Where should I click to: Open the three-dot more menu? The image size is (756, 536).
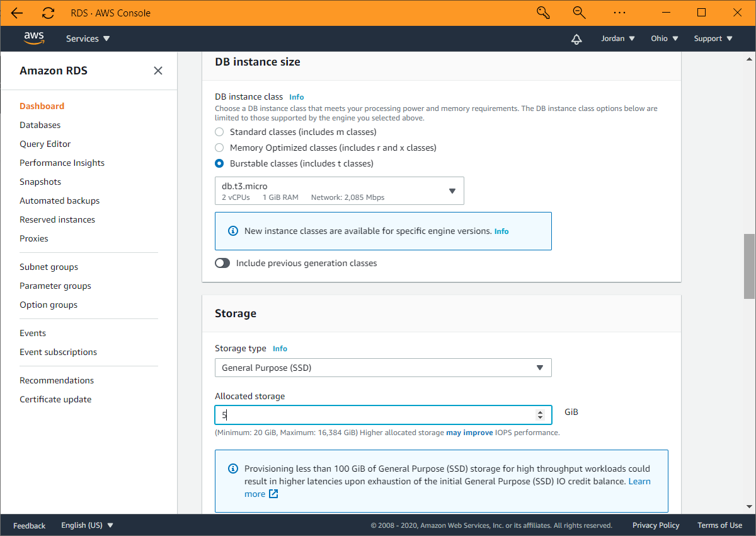tap(619, 13)
